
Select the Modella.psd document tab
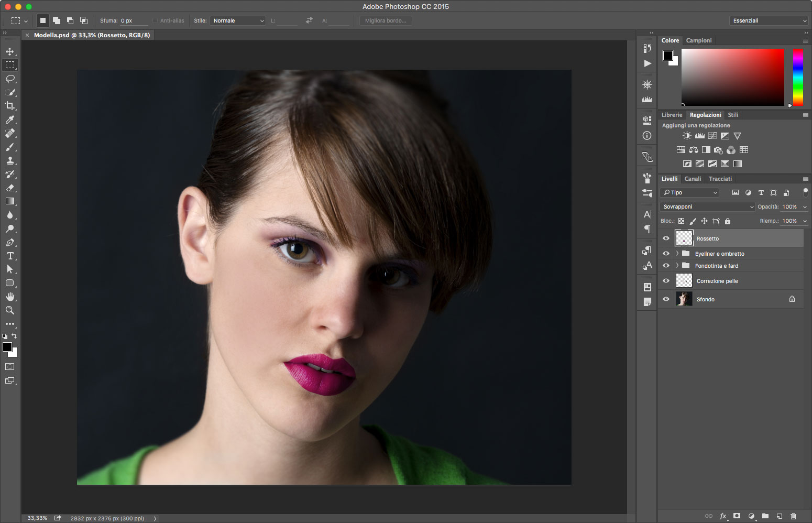coord(92,35)
